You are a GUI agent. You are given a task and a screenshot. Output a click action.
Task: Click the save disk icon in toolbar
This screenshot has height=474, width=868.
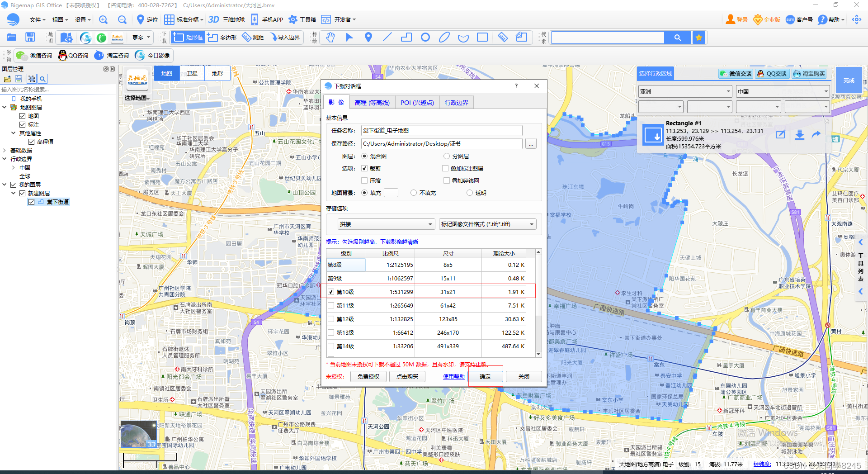(x=30, y=37)
